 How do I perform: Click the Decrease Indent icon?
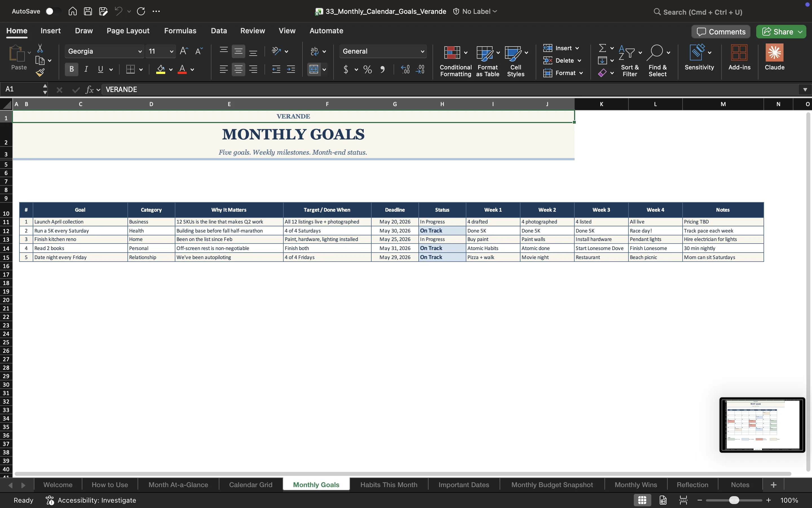(276, 69)
